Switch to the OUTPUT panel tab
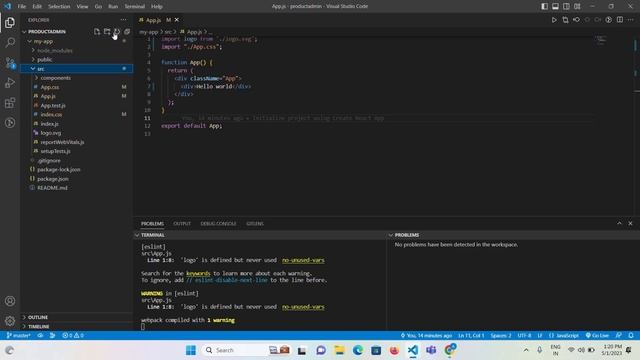The image size is (640, 360). coord(182,223)
